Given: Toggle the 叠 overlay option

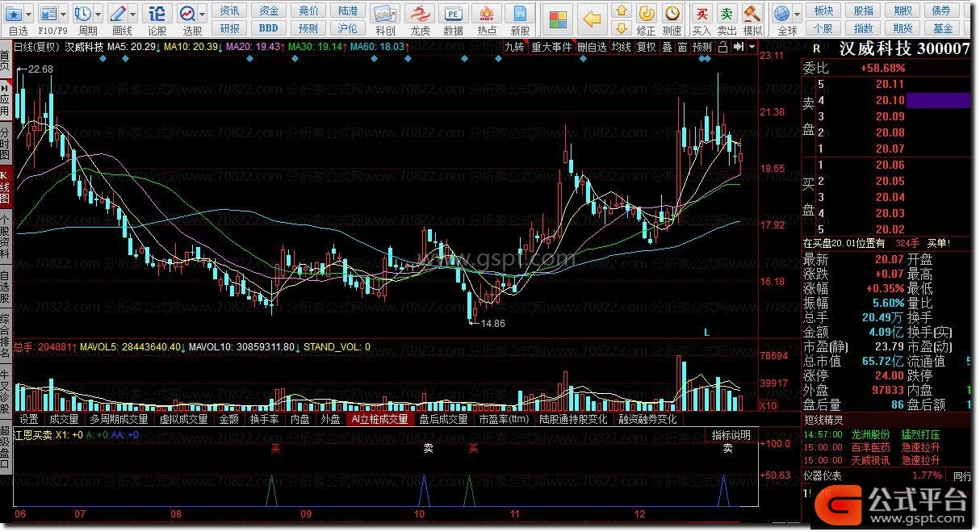Looking at the screenshot, I should click(x=667, y=47).
